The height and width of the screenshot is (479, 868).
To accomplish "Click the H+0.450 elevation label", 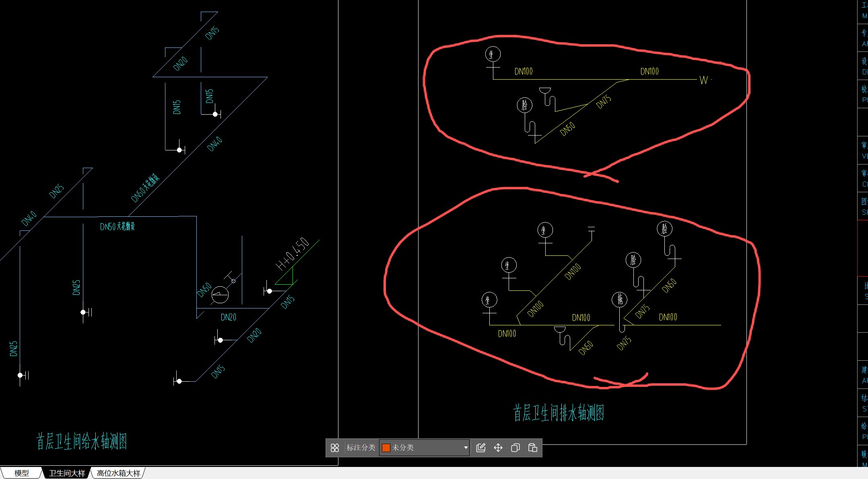I will click(x=293, y=254).
